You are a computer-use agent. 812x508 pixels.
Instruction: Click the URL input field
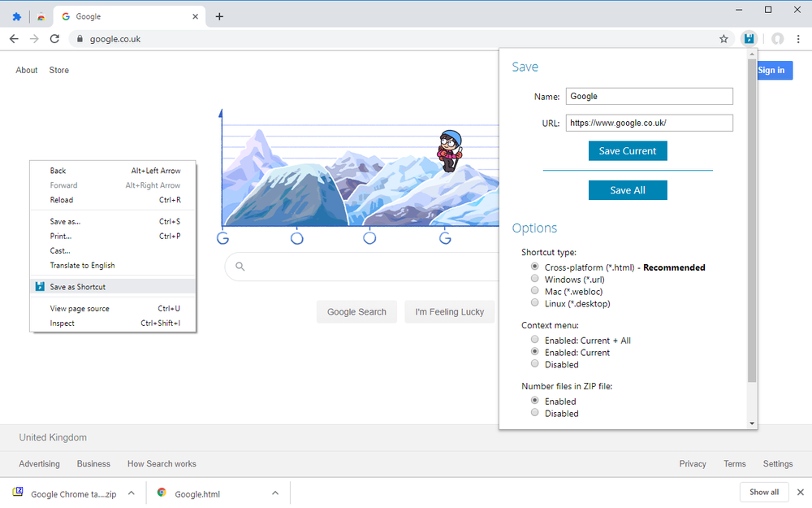[x=650, y=123]
